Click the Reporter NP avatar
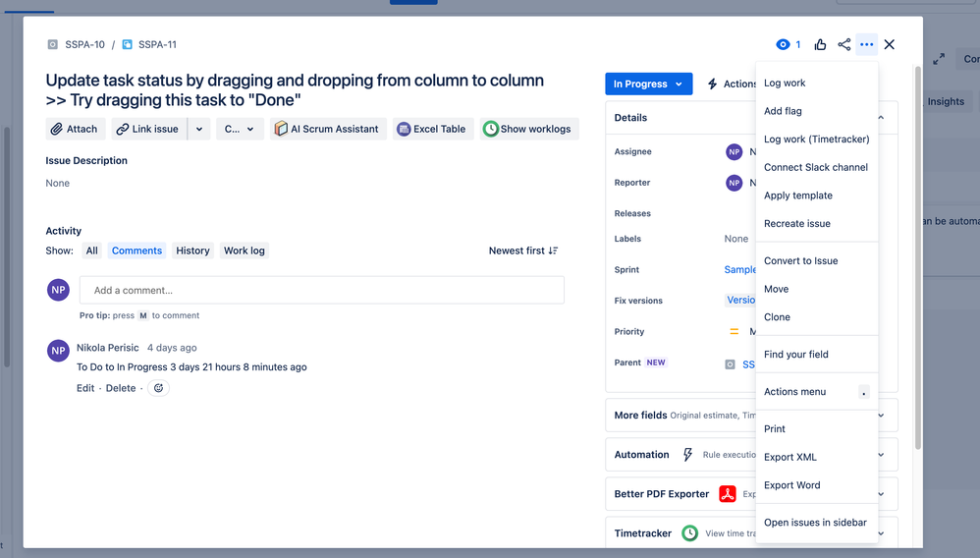Image resolution: width=980 pixels, height=558 pixels. pyautogui.click(x=734, y=183)
